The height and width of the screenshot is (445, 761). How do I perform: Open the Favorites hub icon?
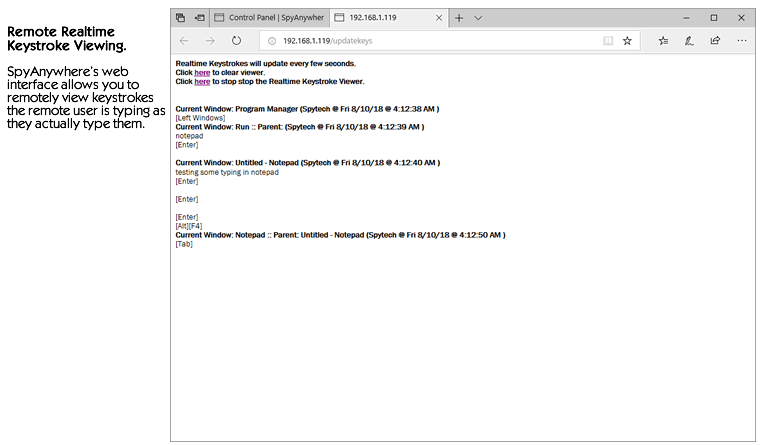tap(663, 41)
